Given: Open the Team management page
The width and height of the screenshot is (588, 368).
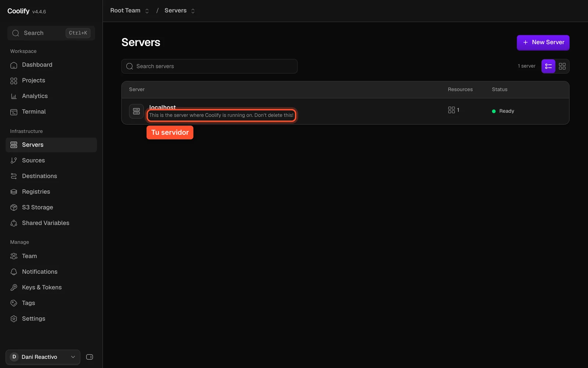Looking at the screenshot, I should 51,256.
